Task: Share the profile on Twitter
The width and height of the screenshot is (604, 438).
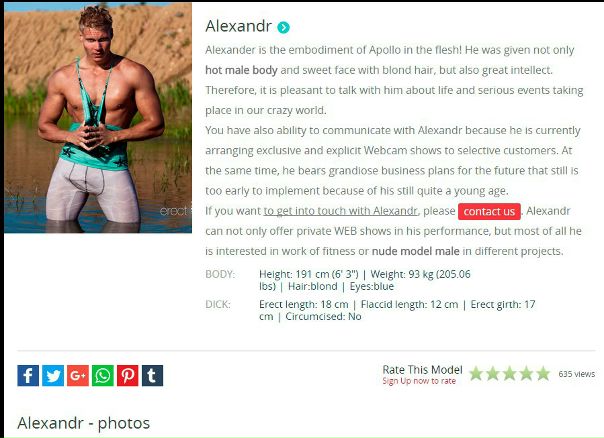Action: (x=53, y=375)
